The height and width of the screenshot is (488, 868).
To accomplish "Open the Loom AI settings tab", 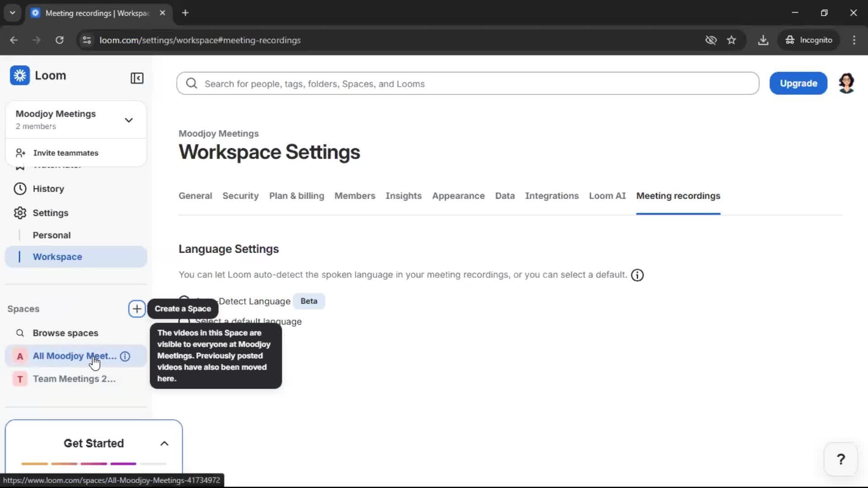I will [607, 196].
